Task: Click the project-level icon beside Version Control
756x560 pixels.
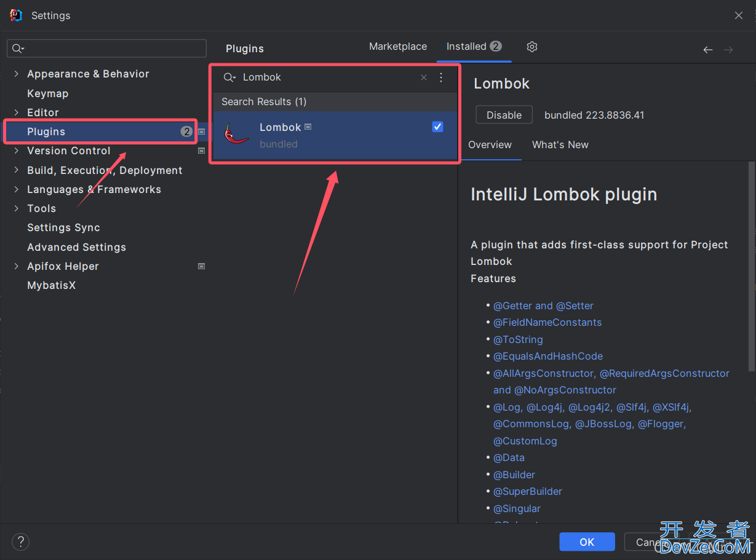Action: [x=201, y=151]
